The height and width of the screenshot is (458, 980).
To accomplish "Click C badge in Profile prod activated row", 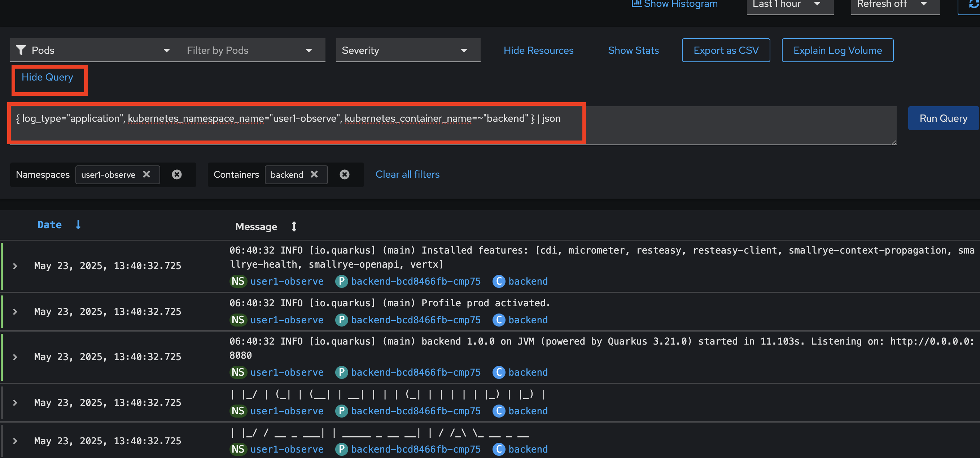I will pos(499,320).
